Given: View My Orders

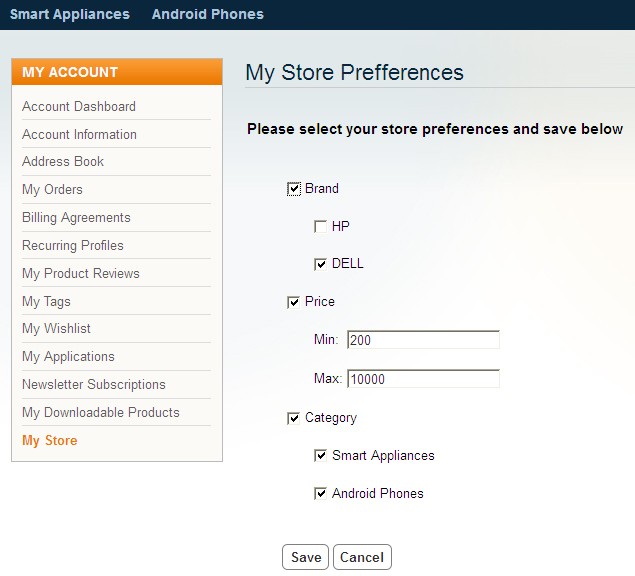Looking at the screenshot, I should coord(52,189).
